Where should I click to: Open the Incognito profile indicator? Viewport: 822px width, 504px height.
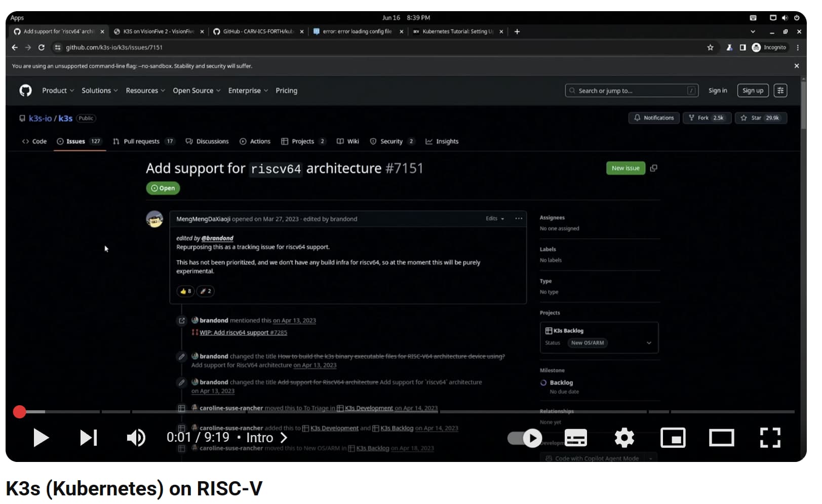[x=769, y=47]
